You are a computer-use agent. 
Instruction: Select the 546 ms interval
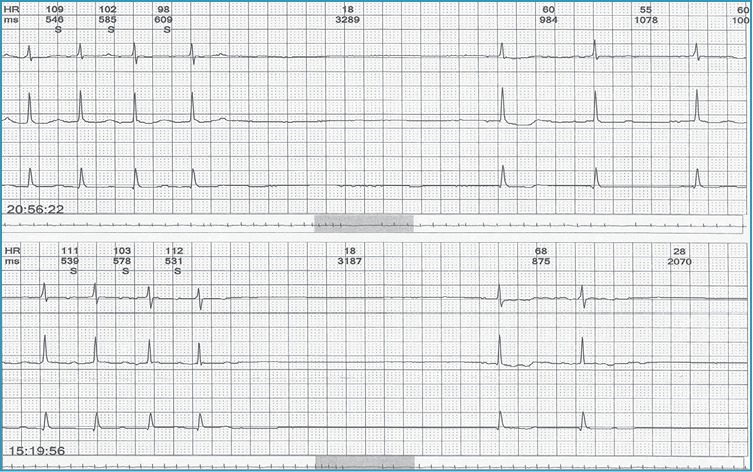pos(54,20)
